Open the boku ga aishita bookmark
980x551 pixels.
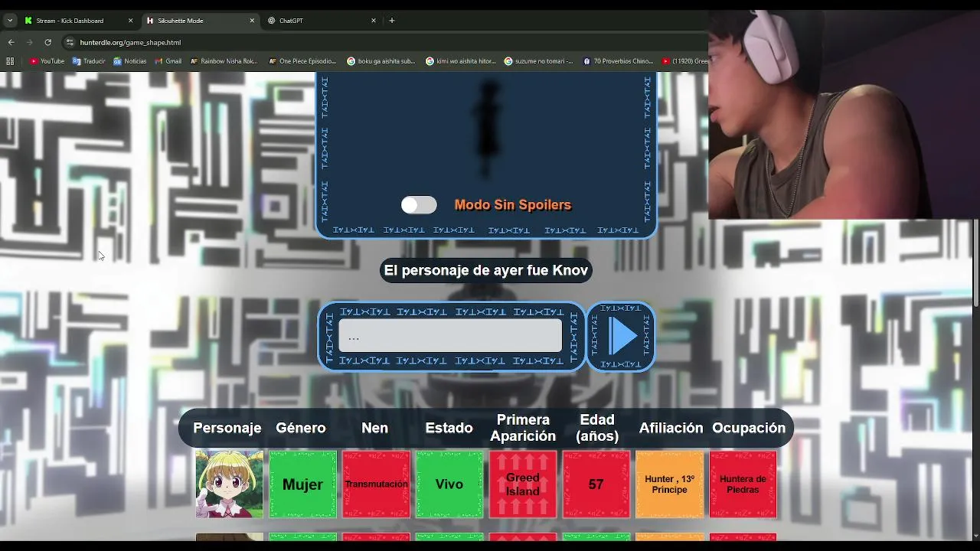[x=381, y=61]
